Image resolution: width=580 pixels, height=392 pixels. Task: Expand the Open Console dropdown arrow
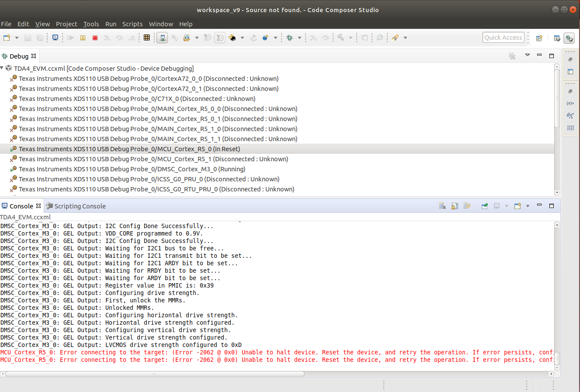pyautogui.click(x=528, y=206)
